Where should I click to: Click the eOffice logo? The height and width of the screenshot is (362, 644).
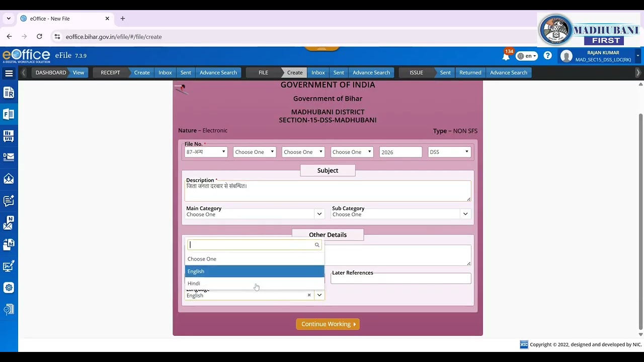[x=26, y=55]
